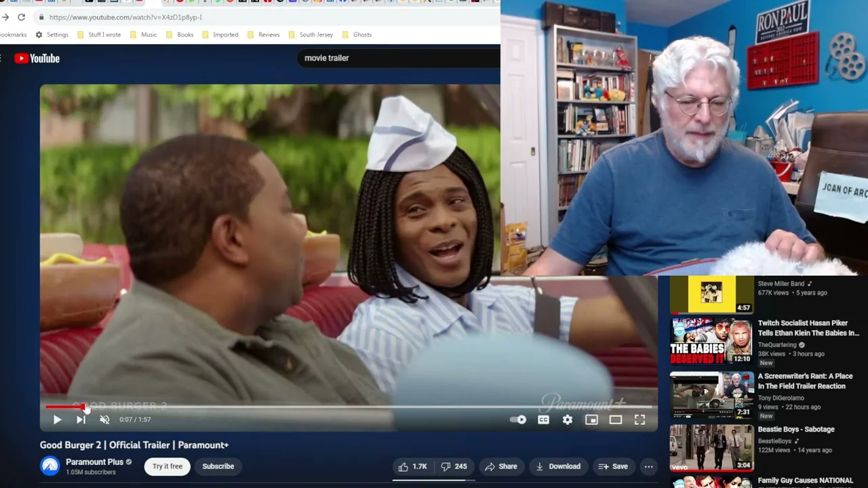Expand the Music bookmark folder
The width and height of the screenshot is (868, 488).
[x=143, y=35]
